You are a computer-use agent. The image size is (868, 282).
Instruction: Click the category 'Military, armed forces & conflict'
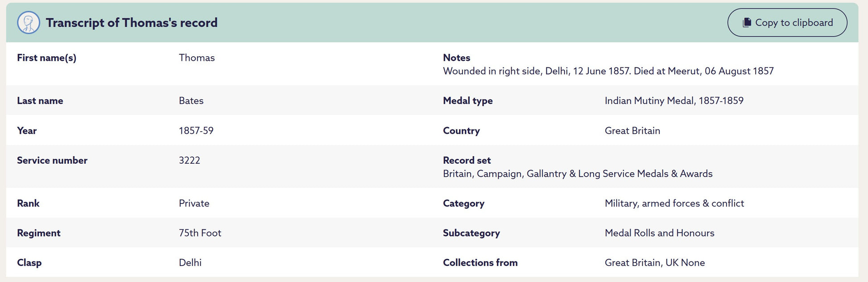pyautogui.click(x=674, y=203)
